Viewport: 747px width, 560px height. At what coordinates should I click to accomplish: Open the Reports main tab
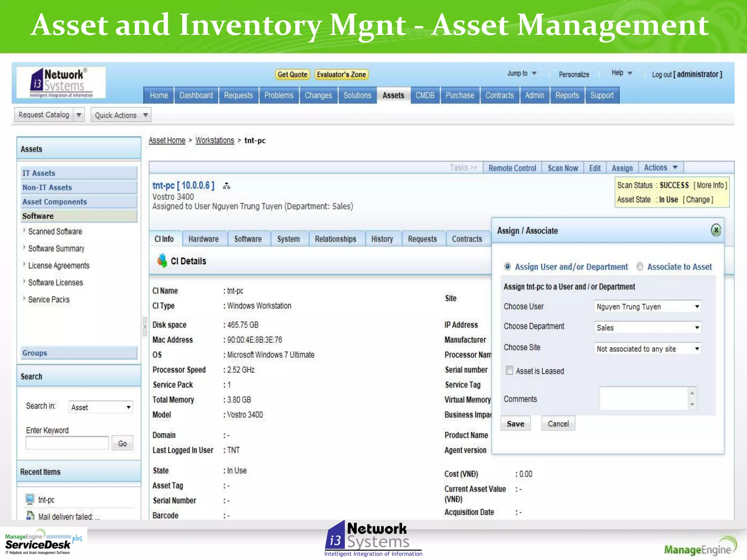(567, 95)
